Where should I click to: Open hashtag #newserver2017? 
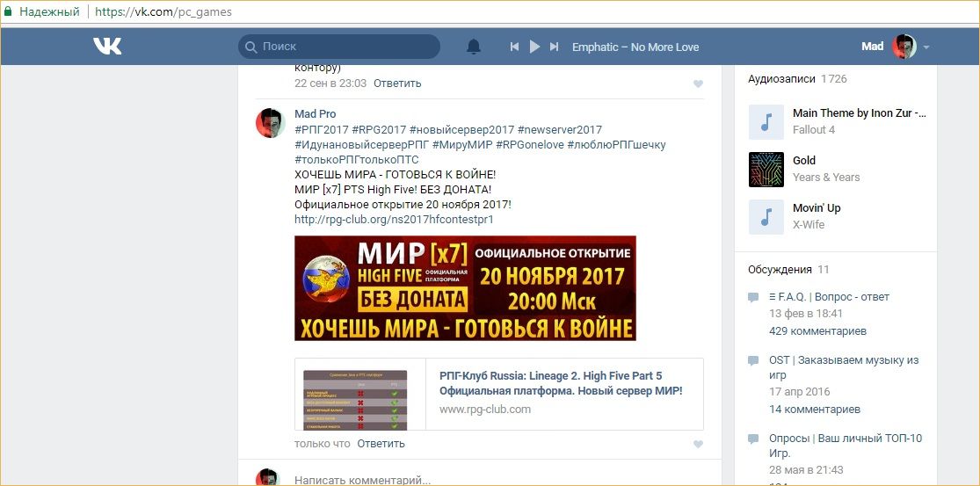point(560,130)
